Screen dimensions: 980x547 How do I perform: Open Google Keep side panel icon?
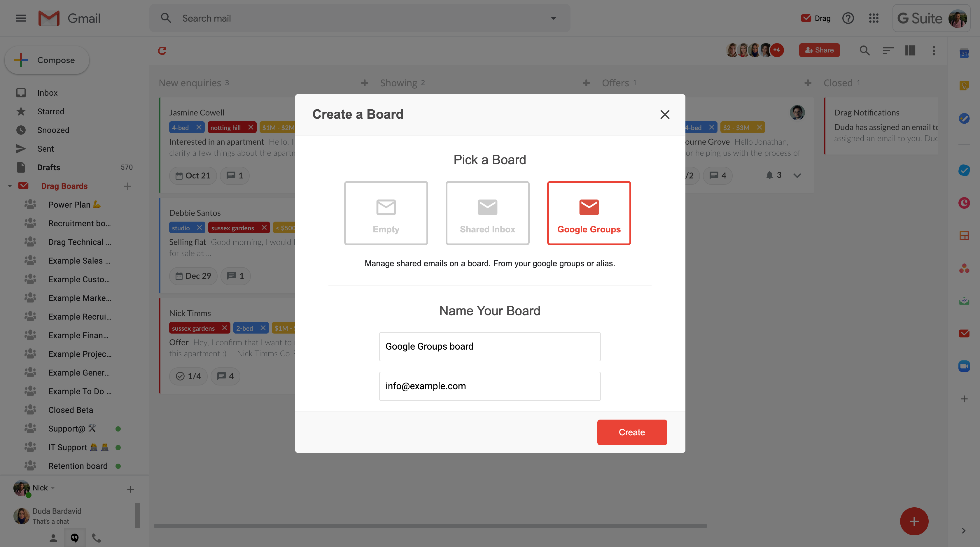pos(964,86)
